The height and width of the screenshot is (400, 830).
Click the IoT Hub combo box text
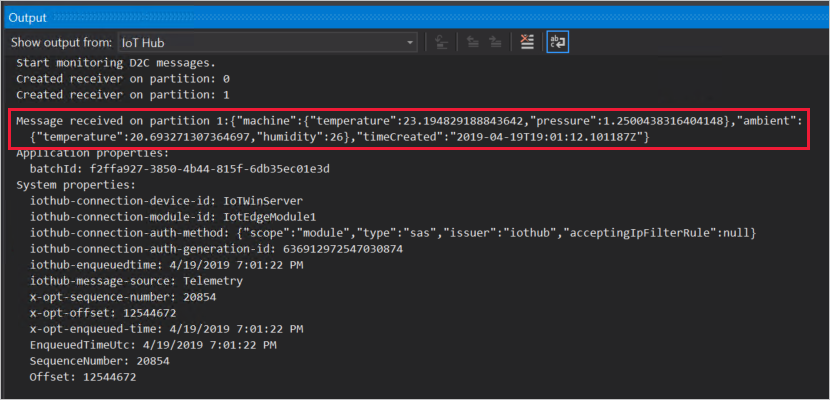pos(147,43)
